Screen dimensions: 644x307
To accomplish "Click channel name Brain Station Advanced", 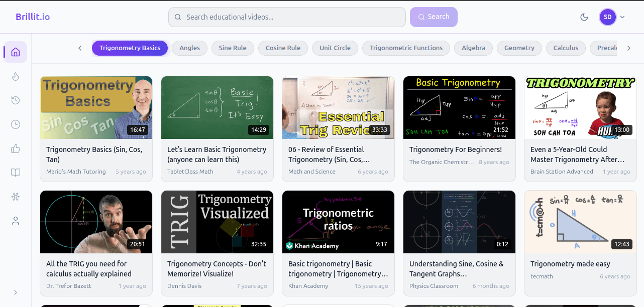I will pyautogui.click(x=562, y=172).
